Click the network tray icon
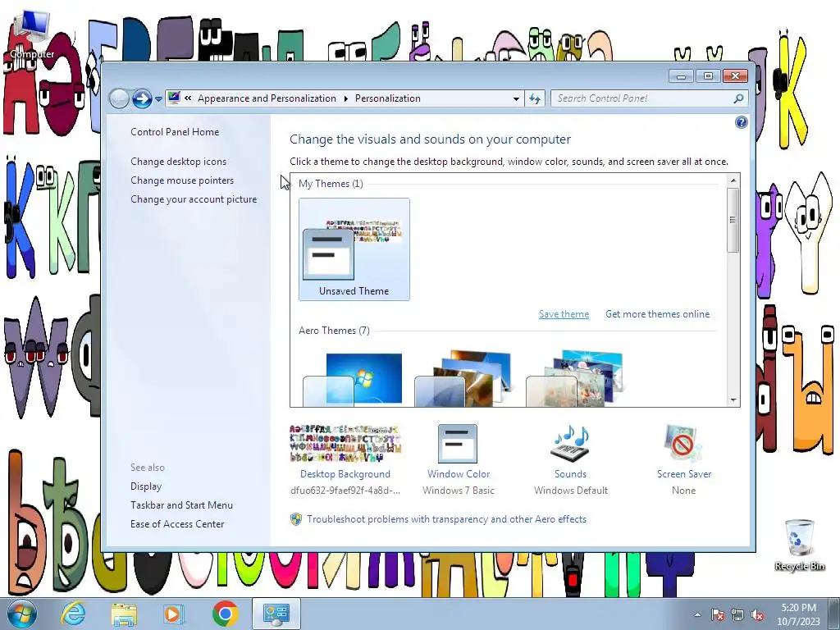This screenshot has width=840, height=630. coord(737,615)
